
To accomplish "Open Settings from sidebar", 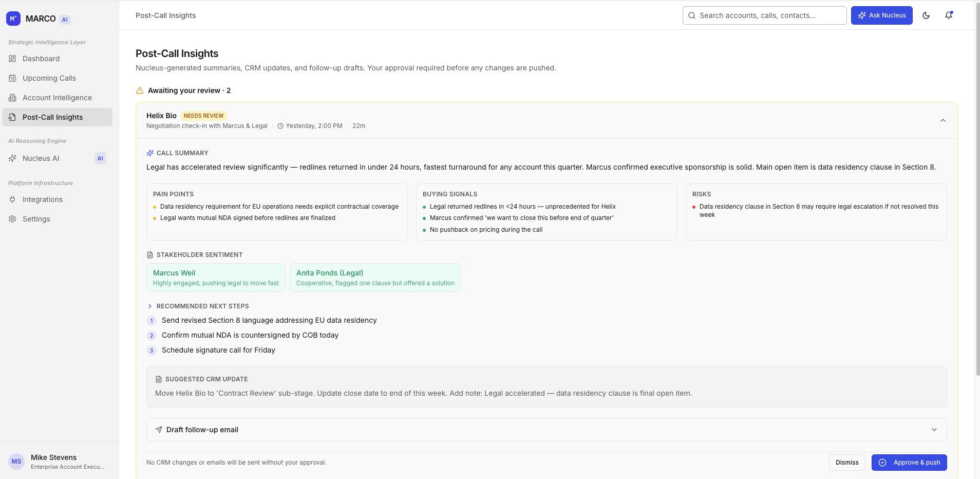I will (x=57, y=219).
